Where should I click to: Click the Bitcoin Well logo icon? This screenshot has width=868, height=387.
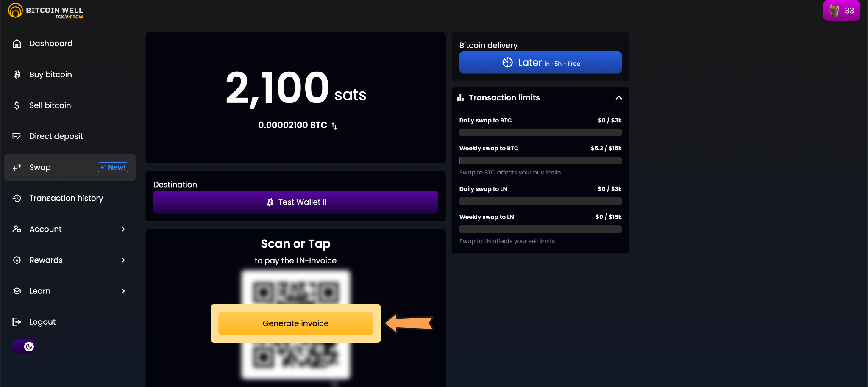pos(15,11)
